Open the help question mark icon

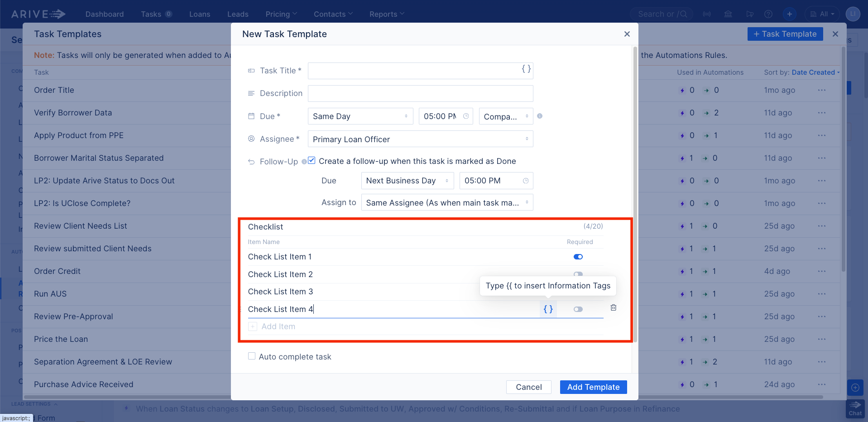[x=768, y=14]
